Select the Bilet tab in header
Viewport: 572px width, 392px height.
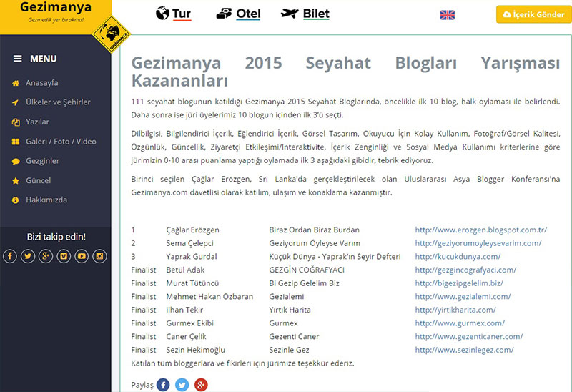305,14
